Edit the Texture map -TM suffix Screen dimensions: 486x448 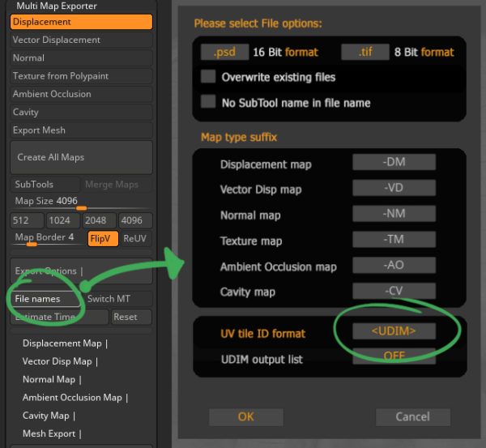point(394,239)
